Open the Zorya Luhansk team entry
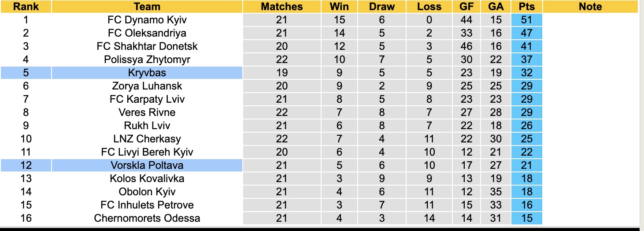 pyautogui.click(x=147, y=86)
